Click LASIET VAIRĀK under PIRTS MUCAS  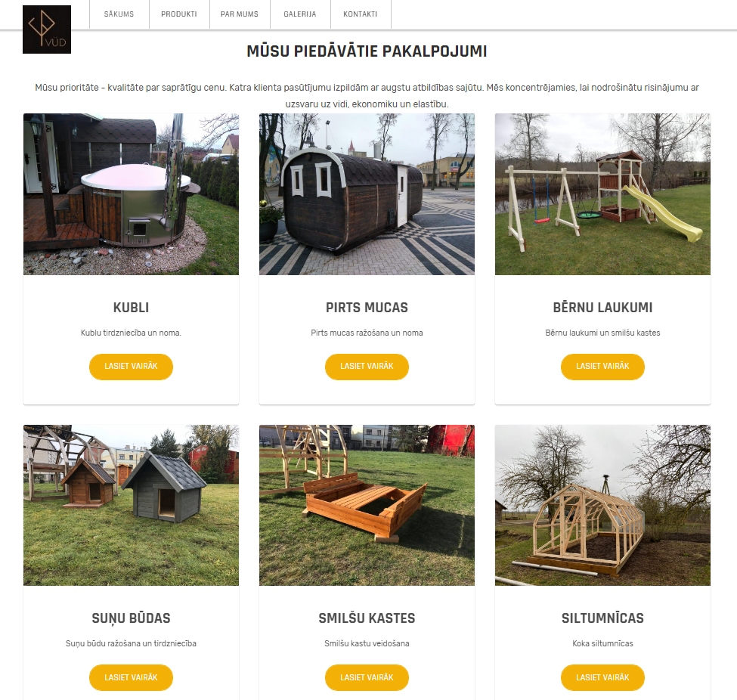point(367,366)
